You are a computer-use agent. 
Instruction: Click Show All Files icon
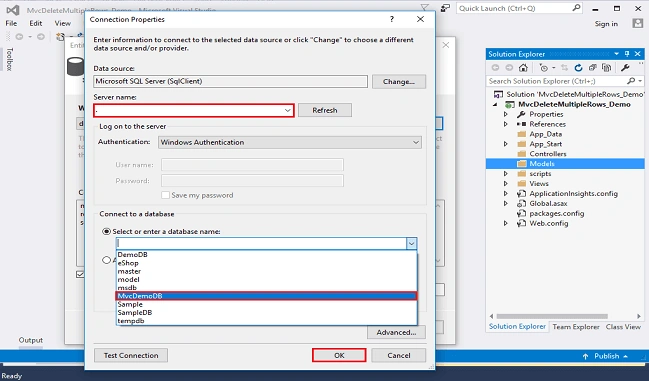click(607, 67)
